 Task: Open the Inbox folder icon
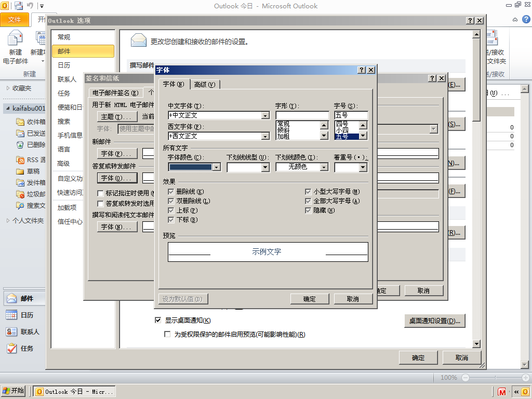pos(20,122)
